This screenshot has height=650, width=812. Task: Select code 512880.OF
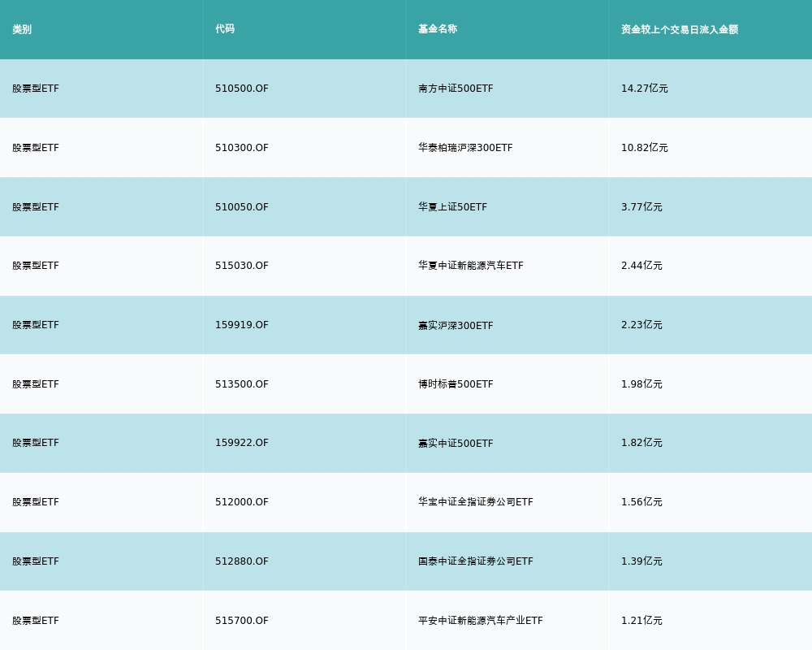[242, 561]
